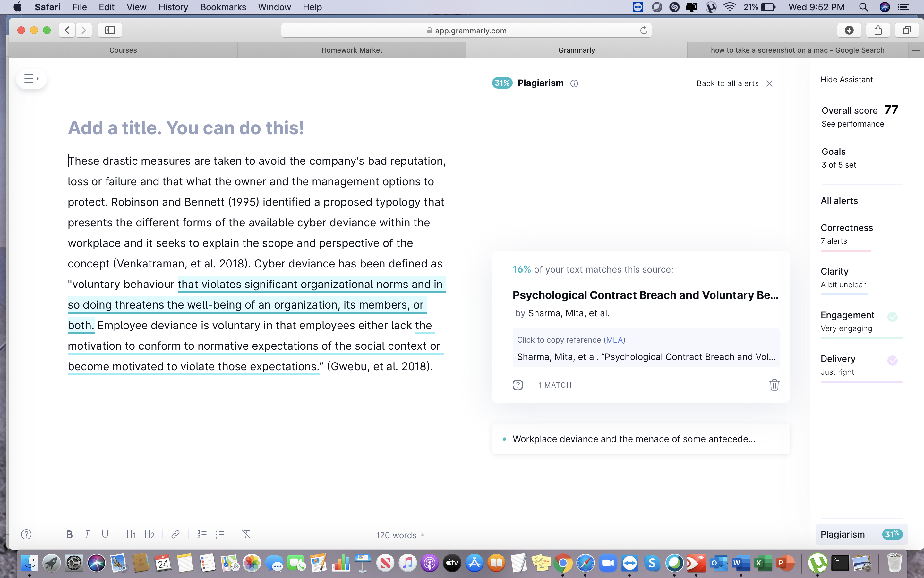Toggle underline formatting
Viewport: 924px width, 578px height.
pyautogui.click(x=105, y=534)
